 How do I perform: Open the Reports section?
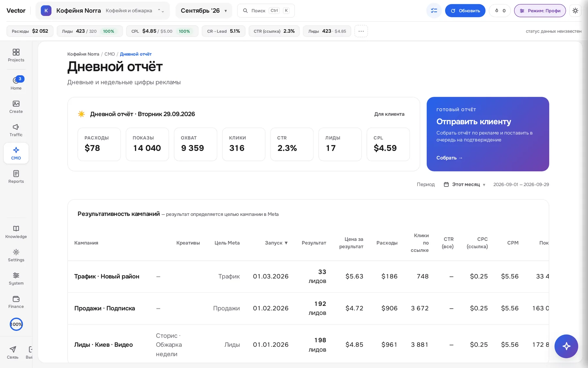click(x=16, y=177)
